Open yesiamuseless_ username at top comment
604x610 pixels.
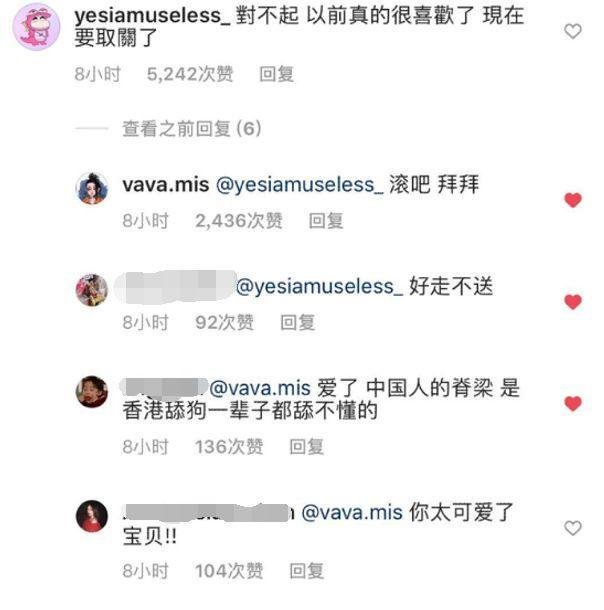[152, 16]
